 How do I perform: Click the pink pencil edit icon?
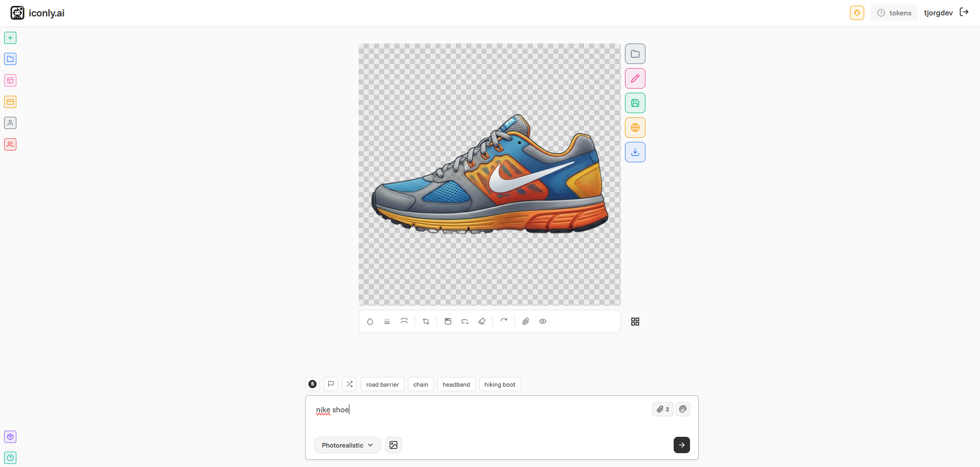635,78
